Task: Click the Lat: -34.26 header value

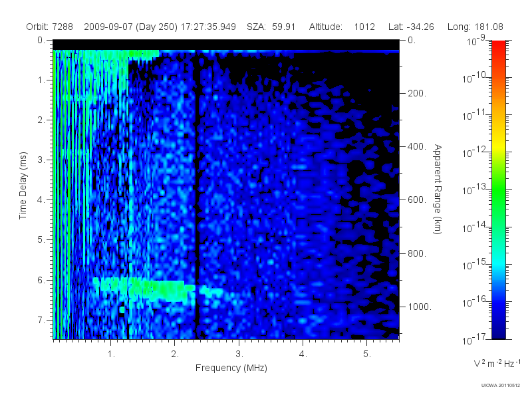Action: tap(411, 27)
